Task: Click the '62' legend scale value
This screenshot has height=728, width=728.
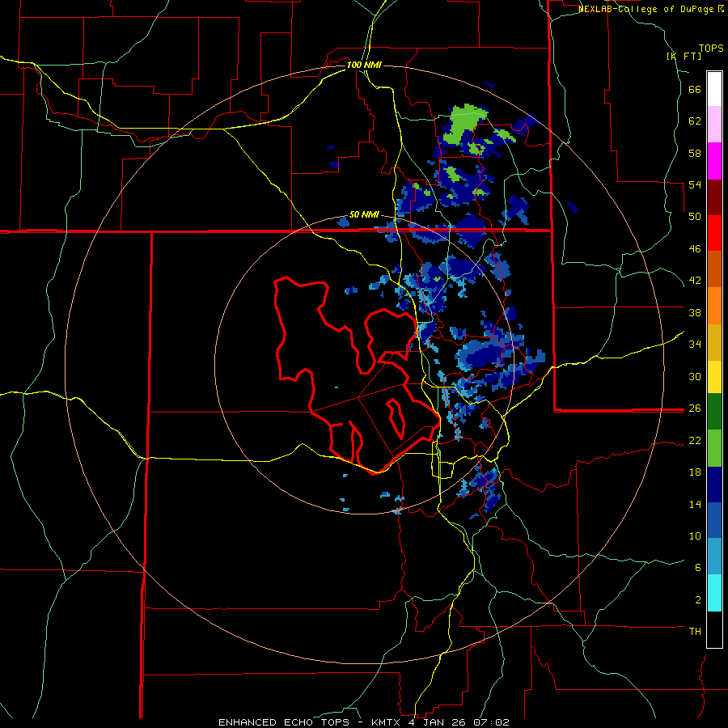Action: (695, 121)
